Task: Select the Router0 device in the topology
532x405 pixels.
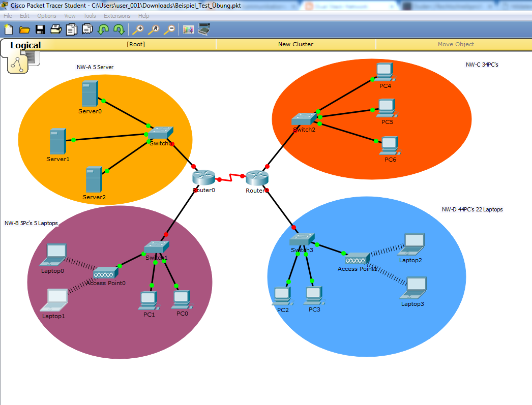Action: (203, 179)
